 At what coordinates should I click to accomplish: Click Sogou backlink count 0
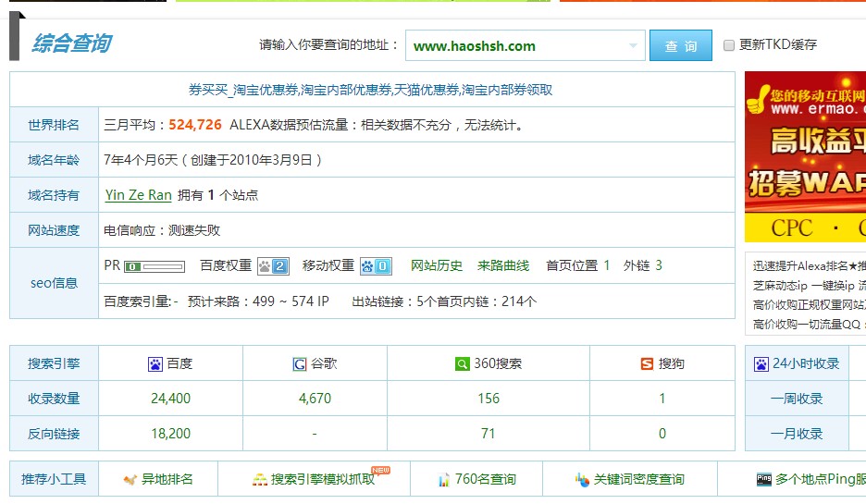[x=662, y=434]
